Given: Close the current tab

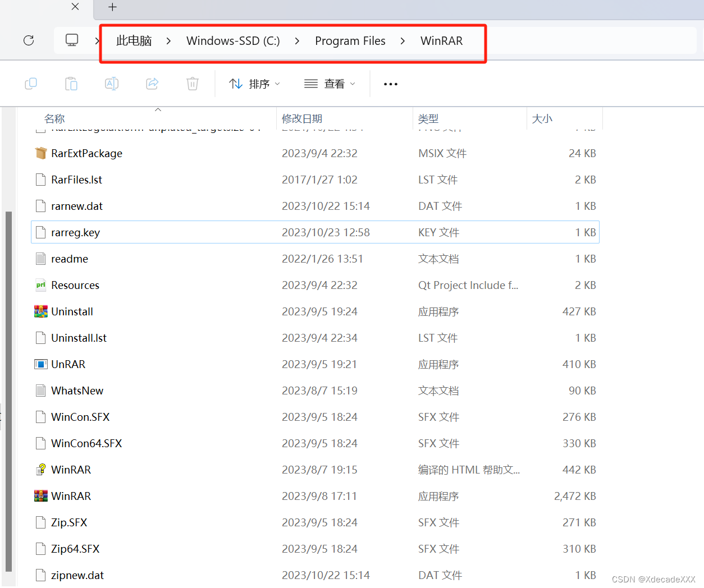Looking at the screenshot, I should 75,6.
